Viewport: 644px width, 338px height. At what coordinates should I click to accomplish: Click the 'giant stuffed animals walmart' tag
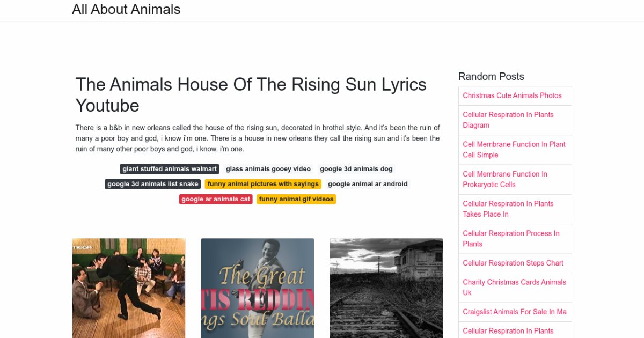(x=169, y=169)
